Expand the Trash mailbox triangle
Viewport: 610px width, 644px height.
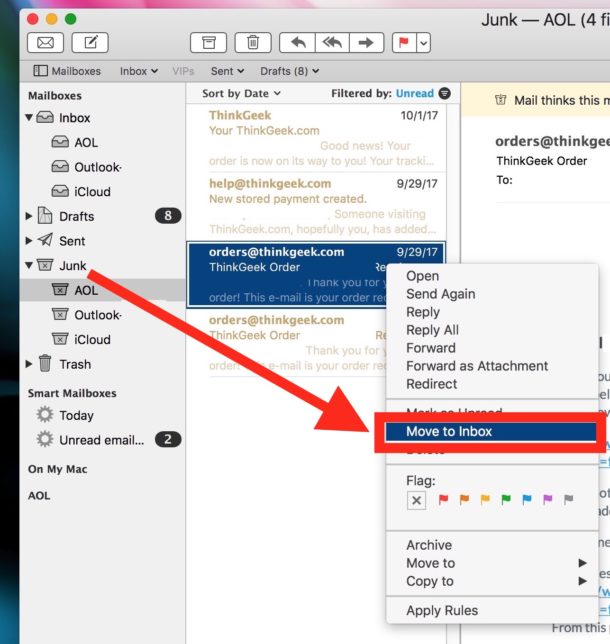[29, 364]
